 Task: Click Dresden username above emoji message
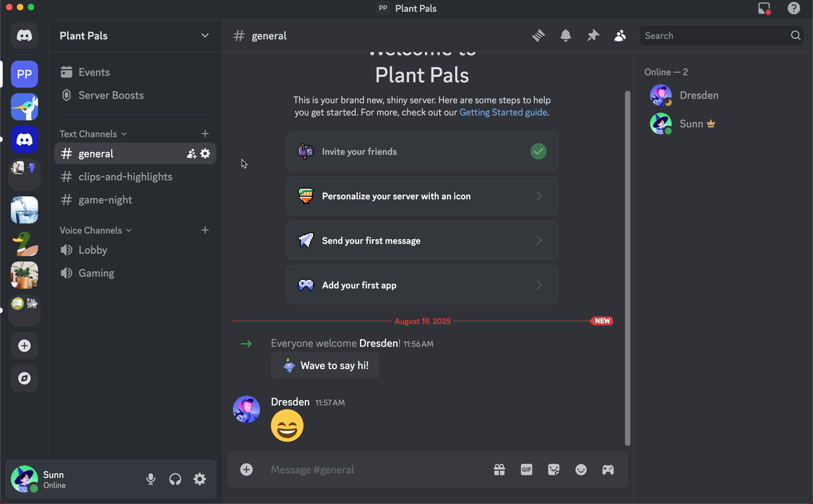point(291,402)
